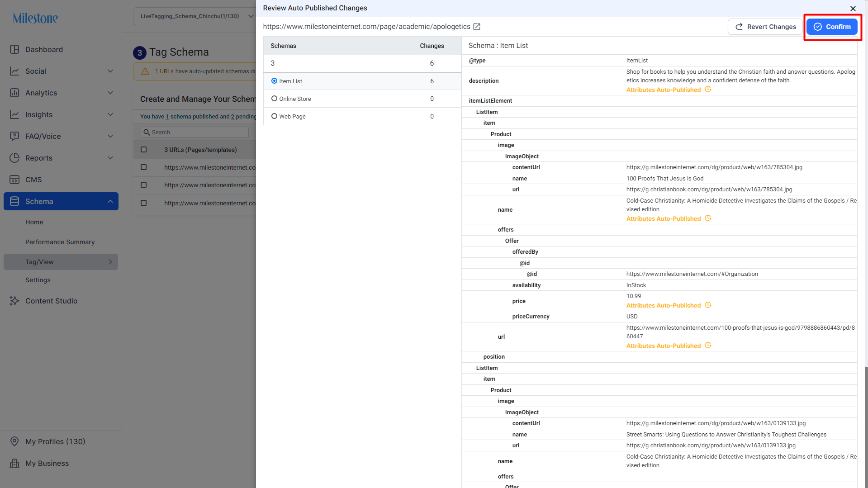Click the warning triangle alert icon
The height and width of the screenshot is (488, 868).
(145, 71)
